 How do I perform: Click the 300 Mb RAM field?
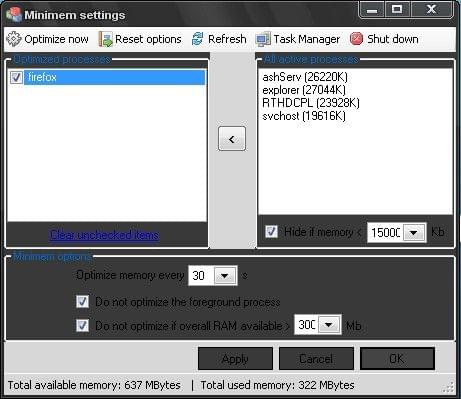pos(307,325)
